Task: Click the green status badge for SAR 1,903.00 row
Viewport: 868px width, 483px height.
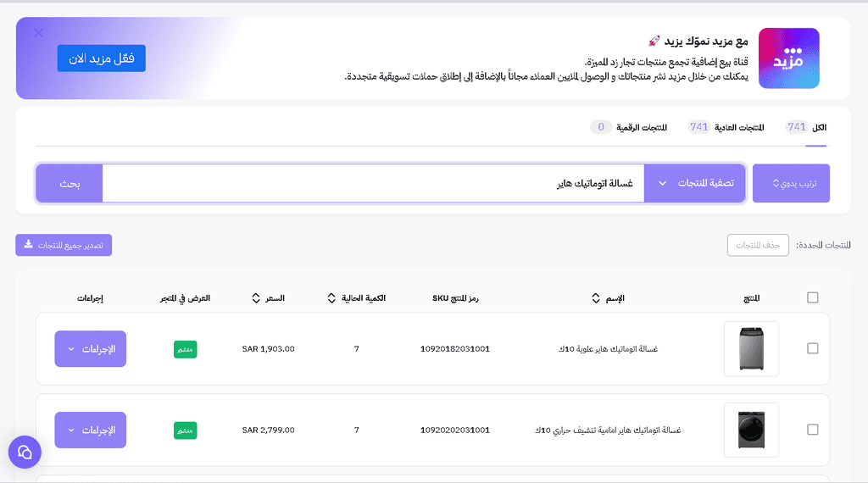Action: pos(186,349)
